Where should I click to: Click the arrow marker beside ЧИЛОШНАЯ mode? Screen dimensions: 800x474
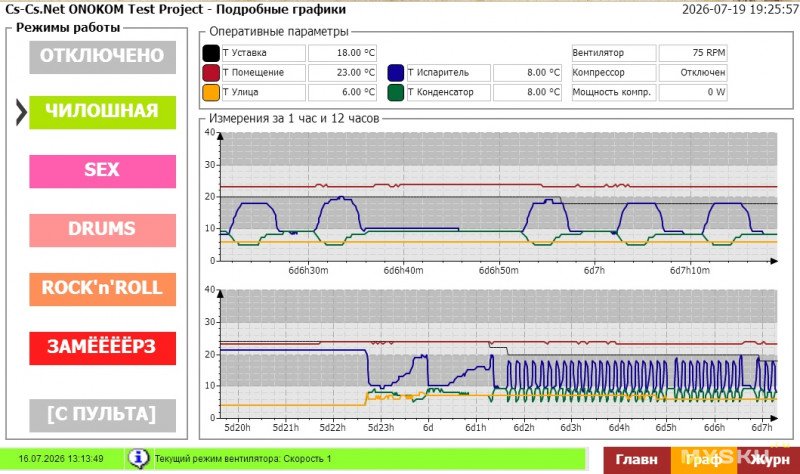click(x=21, y=112)
